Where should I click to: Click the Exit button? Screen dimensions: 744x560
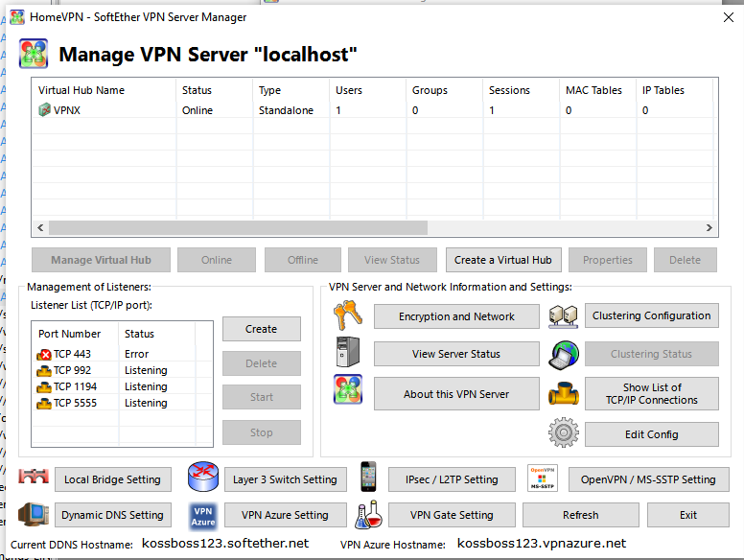(x=688, y=515)
